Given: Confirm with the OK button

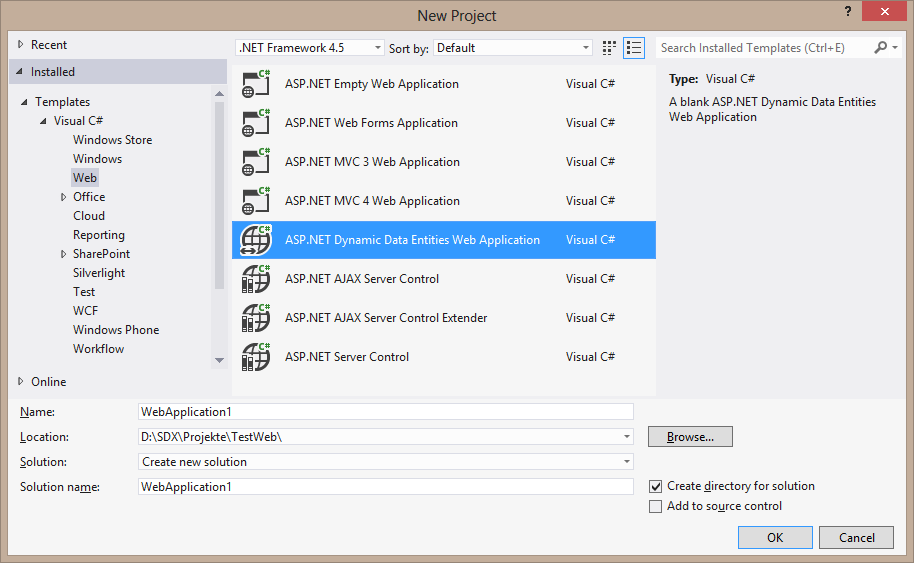Looking at the screenshot, I should (775, 537).
